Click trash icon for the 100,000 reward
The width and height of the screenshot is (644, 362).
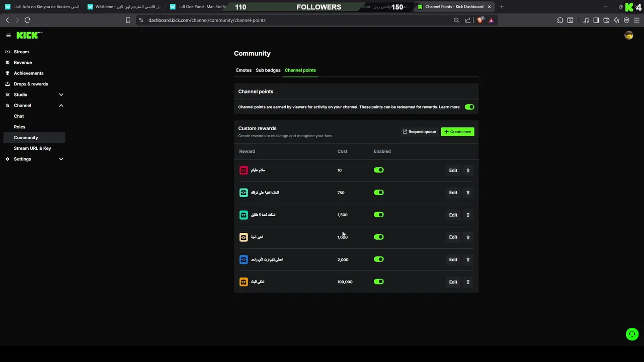pos(468,282)
